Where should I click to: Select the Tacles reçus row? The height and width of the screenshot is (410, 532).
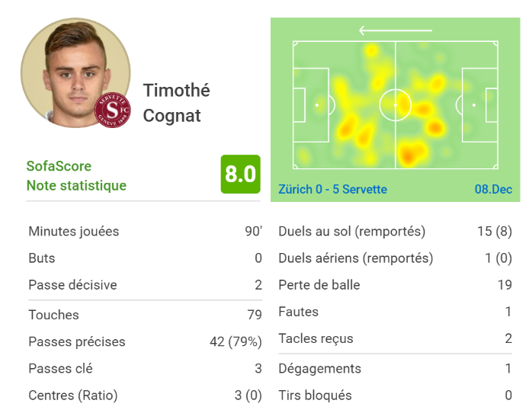coord(396,338)
